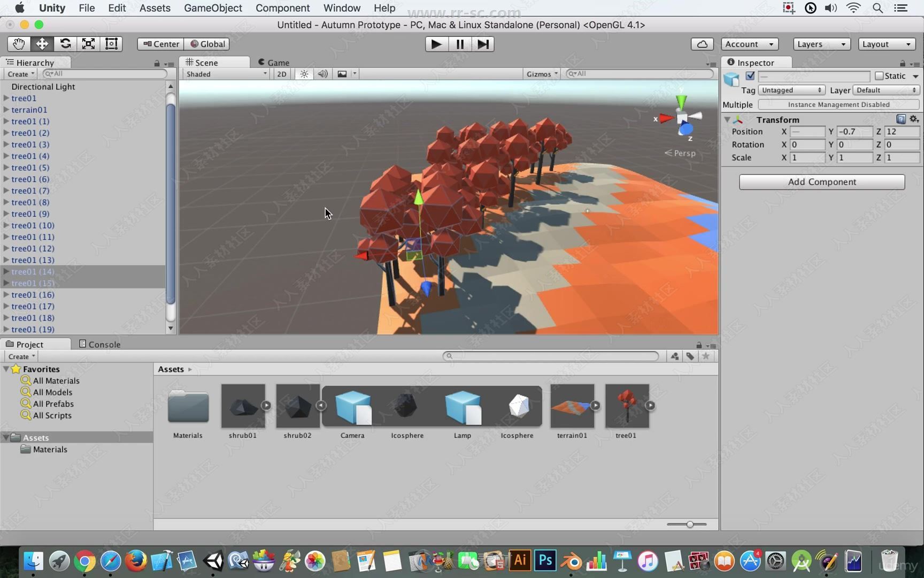
Task: Open the Component menu
Action: tap(282, 8)
